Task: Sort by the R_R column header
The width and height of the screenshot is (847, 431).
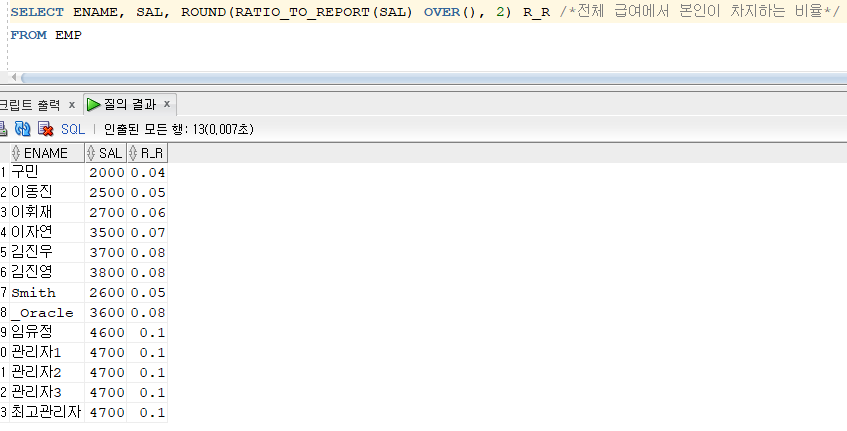Action: pyautogui.click(x=147, y=153)
